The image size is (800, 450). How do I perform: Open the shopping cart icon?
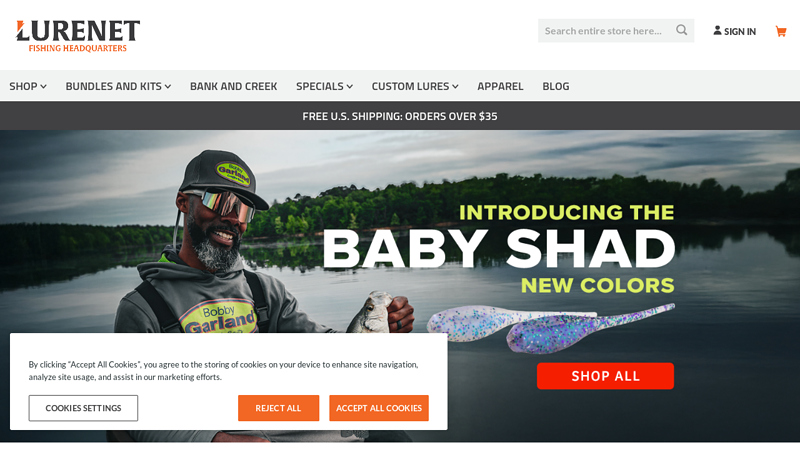(781, 31)
